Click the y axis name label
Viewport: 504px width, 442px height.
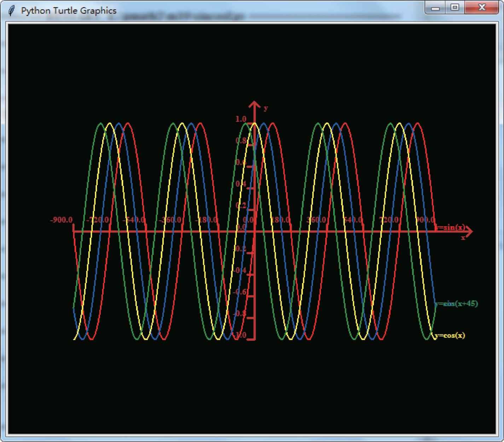[266, 108]
